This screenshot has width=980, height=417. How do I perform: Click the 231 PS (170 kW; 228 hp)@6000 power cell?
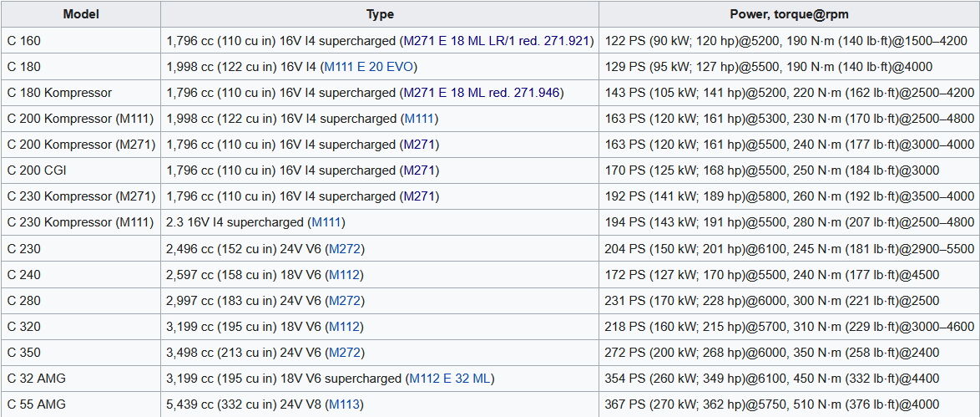click(x=790, y=301)
